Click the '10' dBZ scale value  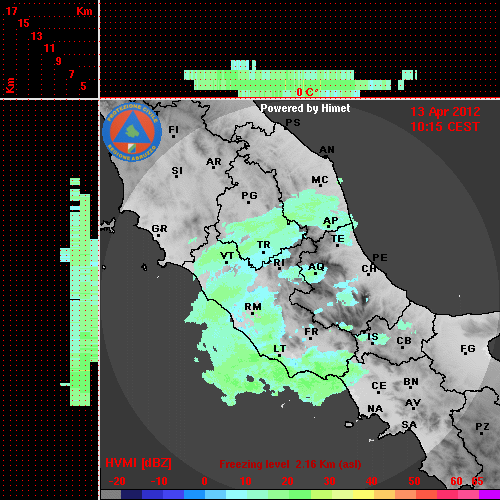pos(246,481)
